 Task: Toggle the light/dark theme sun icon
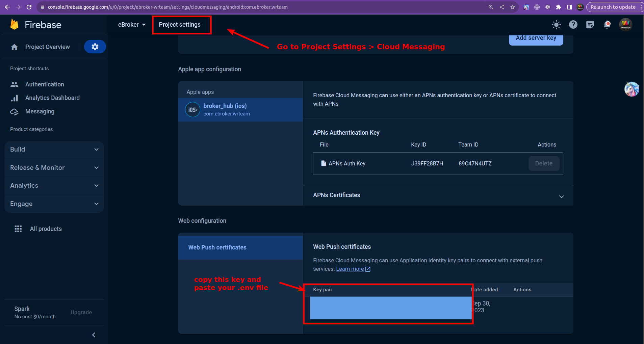tap(556, 24)
